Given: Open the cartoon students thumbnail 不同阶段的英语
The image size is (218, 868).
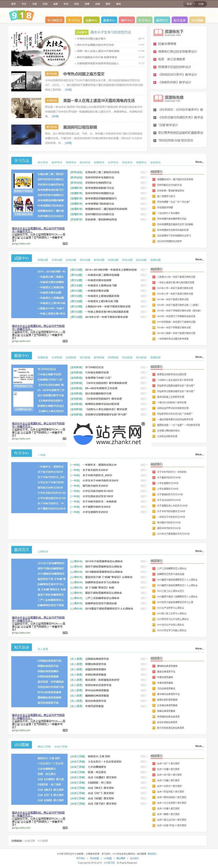Looking at the screenshot, I should pos(23,206).
